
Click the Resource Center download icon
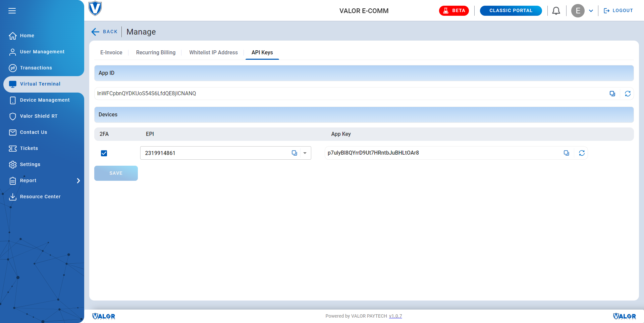pyautogui.click(x=13, y=197)
